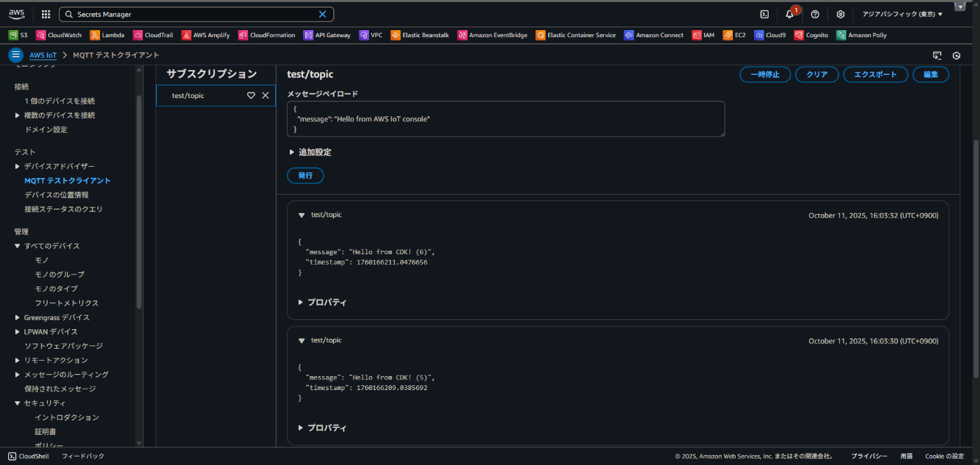Image resolution: width=980 pixels, height=465 pixels.
Task: Open the Asia Pacific Tokyo region dropdown
Action: (x=902, y=14)
